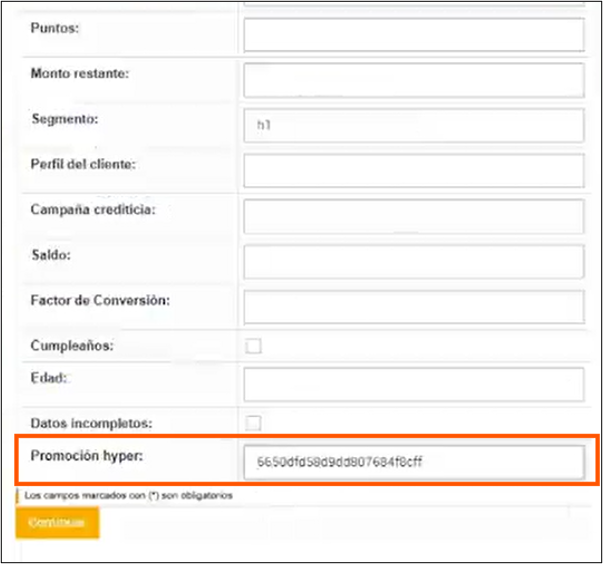Image resolution: width=603 pixels, height=565 pixels.
Task: Focus the Campaña crediticia text field
Action: click(413, 216)
